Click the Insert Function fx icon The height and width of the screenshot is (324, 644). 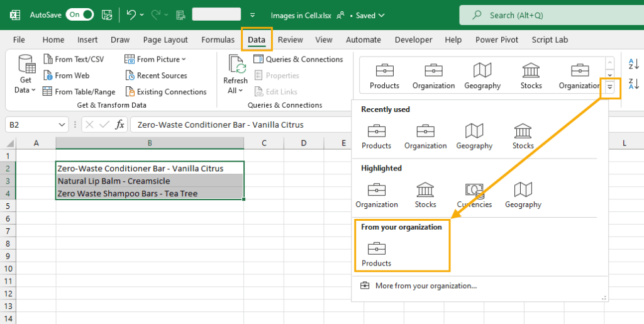[x=119, y=125]
